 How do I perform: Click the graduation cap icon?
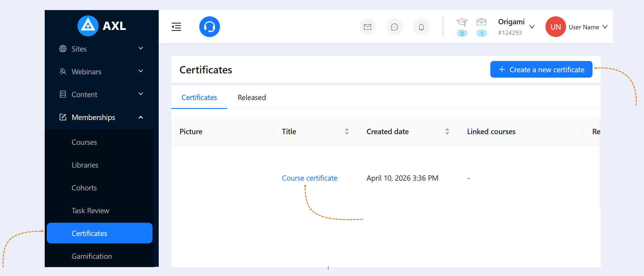tap(462, 22)
